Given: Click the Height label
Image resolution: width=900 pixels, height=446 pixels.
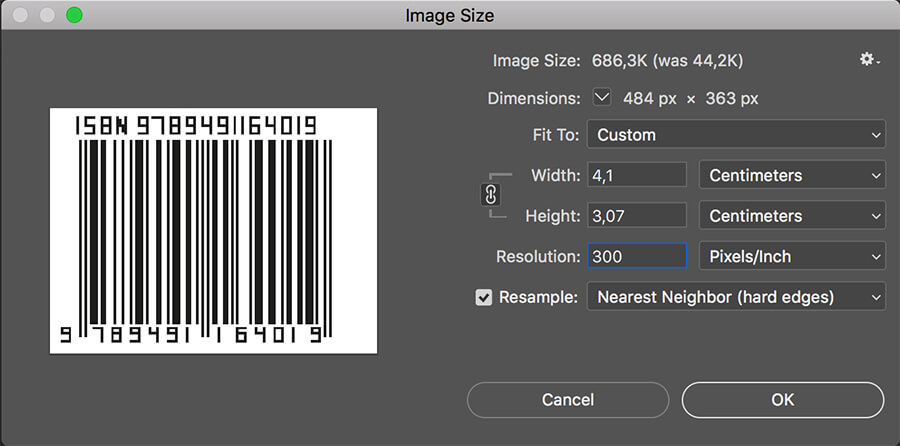Looking at the screenshot, I should coord(553,216).
